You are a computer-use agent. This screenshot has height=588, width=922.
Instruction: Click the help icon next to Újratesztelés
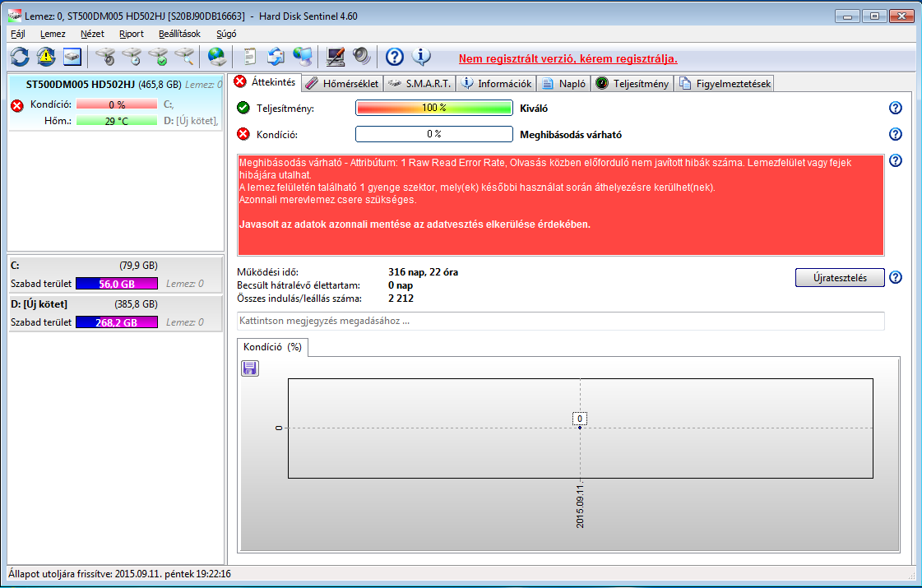pos(895,277)
